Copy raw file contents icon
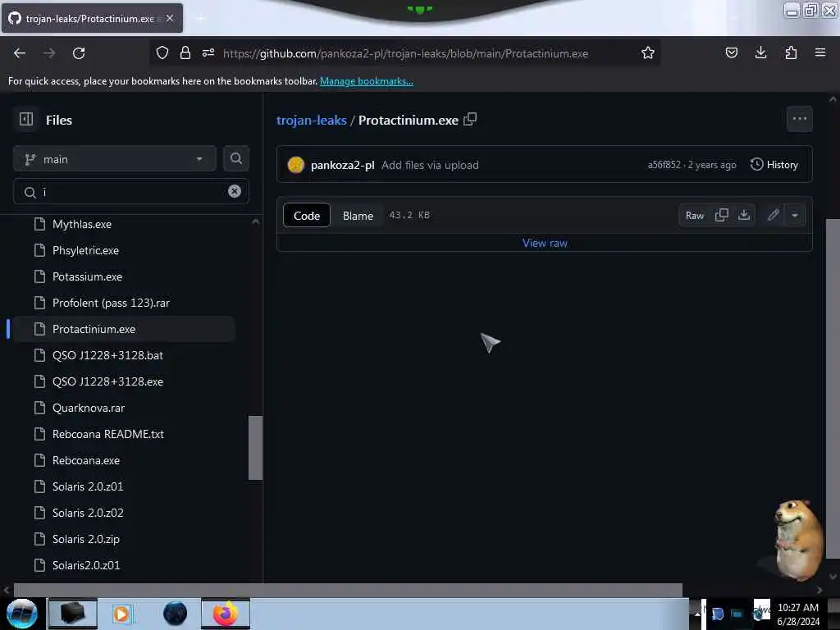The image size is (840, 630). (x=722, y=216)
